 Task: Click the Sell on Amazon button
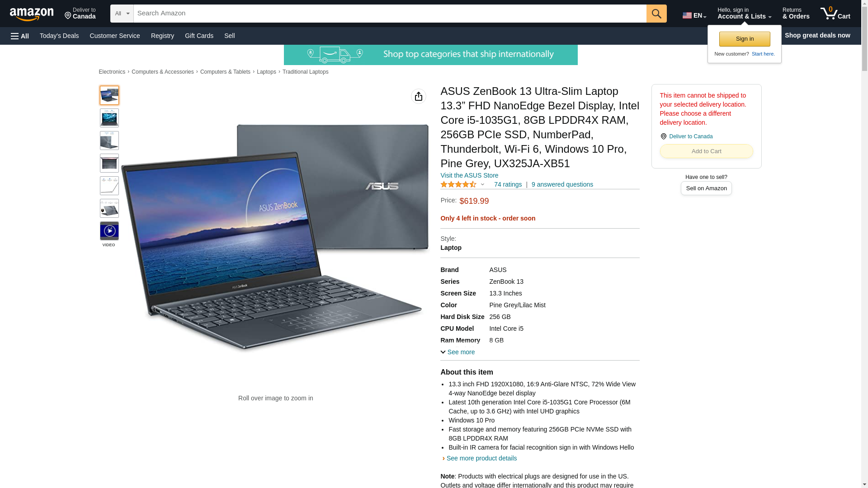[x=706, y=188]
